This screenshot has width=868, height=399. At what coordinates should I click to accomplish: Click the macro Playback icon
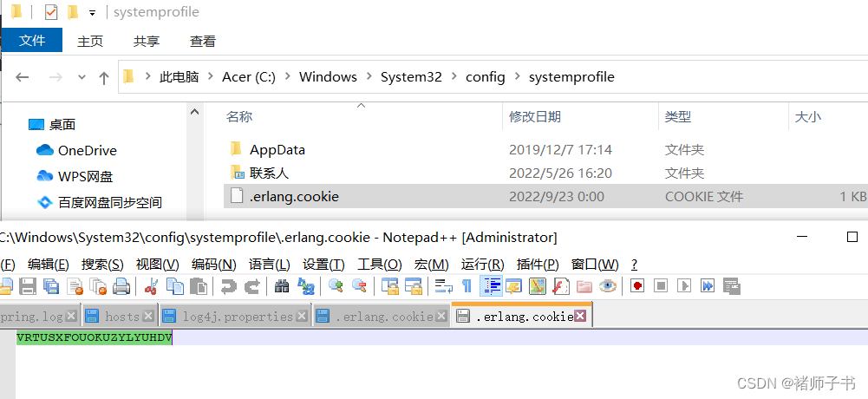(684, 286)
